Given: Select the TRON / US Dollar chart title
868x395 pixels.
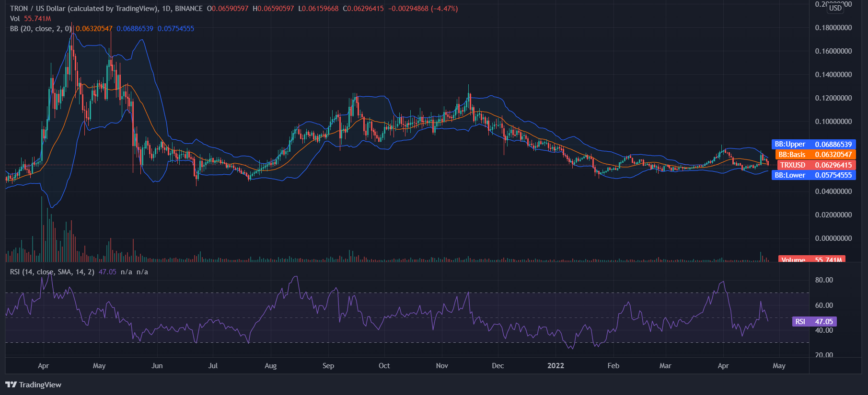Looking at the screenshot, I should pyautogui.click(x=84, y=9).
